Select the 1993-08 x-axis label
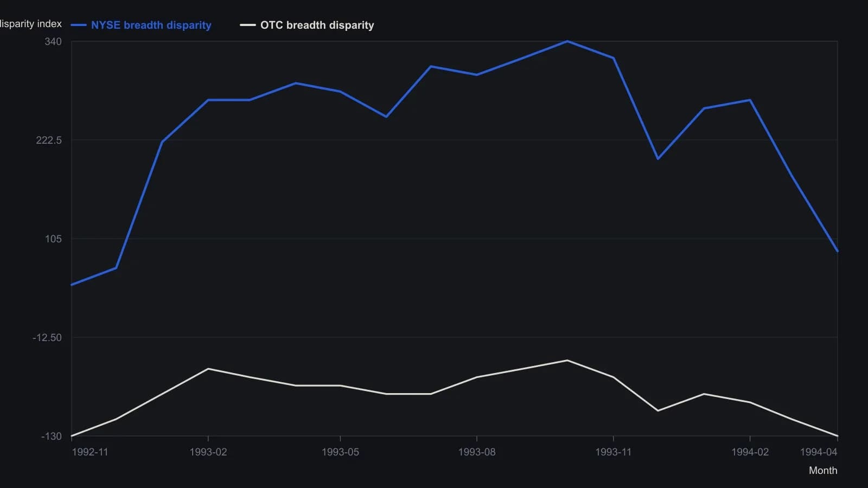Viewport: 868px width, 488px height. (477, 452)
